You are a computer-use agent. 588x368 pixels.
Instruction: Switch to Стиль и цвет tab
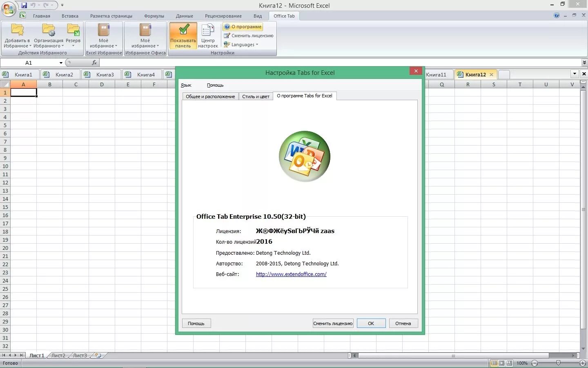(x=256, y=96)
